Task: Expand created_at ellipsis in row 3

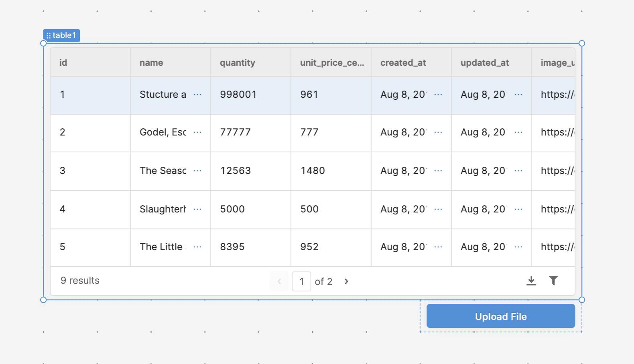Action: 438,171
